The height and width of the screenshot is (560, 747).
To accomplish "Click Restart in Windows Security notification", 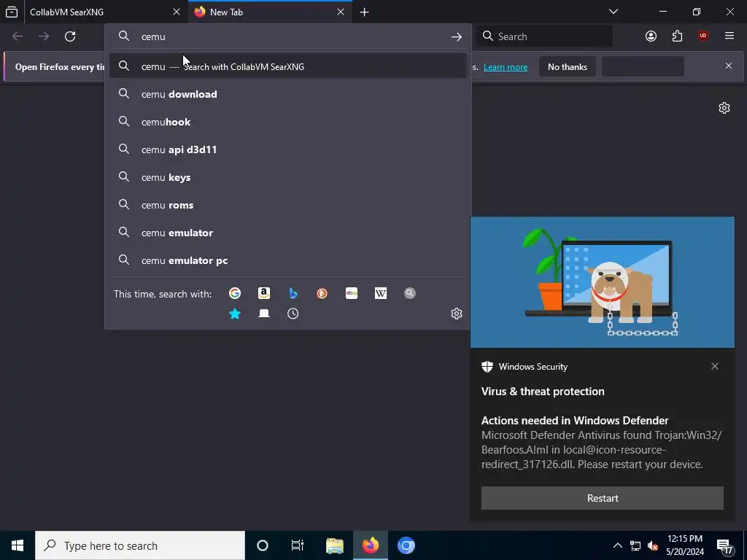I will click(x=602, y=498).
